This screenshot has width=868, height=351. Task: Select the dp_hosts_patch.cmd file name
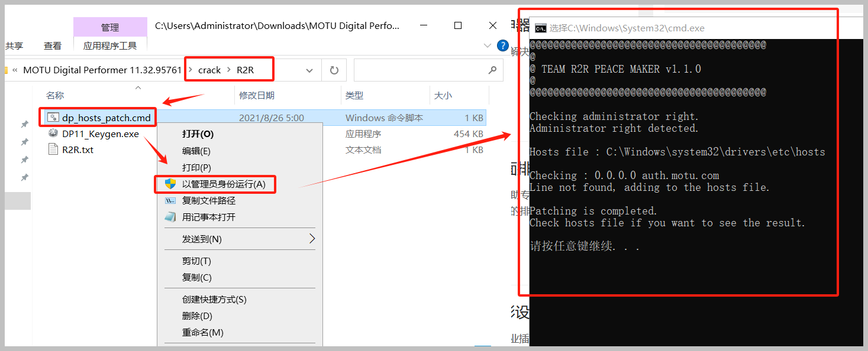pyautogui.click(x=107, y=118)
